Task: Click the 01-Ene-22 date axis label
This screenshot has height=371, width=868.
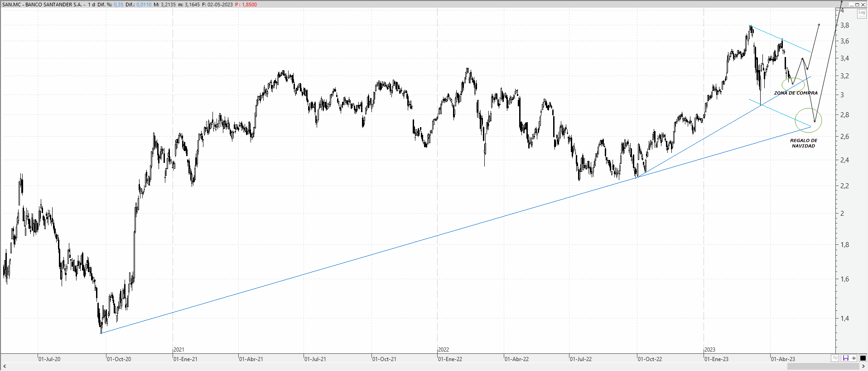Action: [450, 359]
